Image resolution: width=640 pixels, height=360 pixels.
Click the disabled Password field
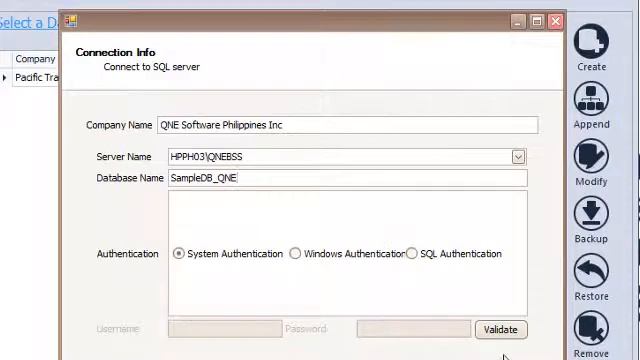(x=414, y=329)
